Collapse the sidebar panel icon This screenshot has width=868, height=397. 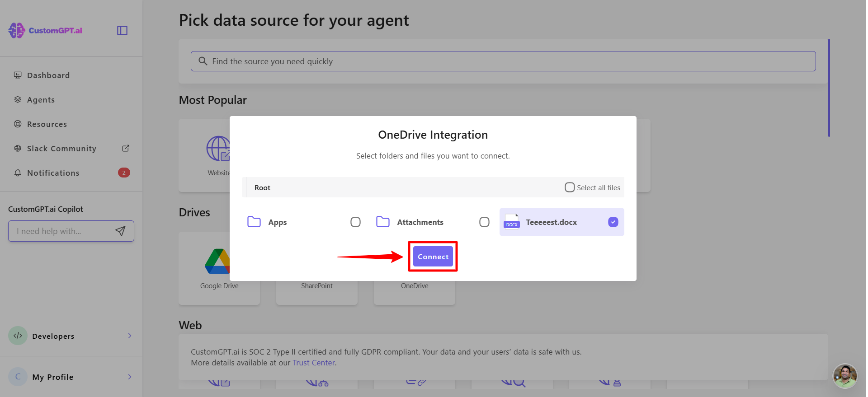122,30
